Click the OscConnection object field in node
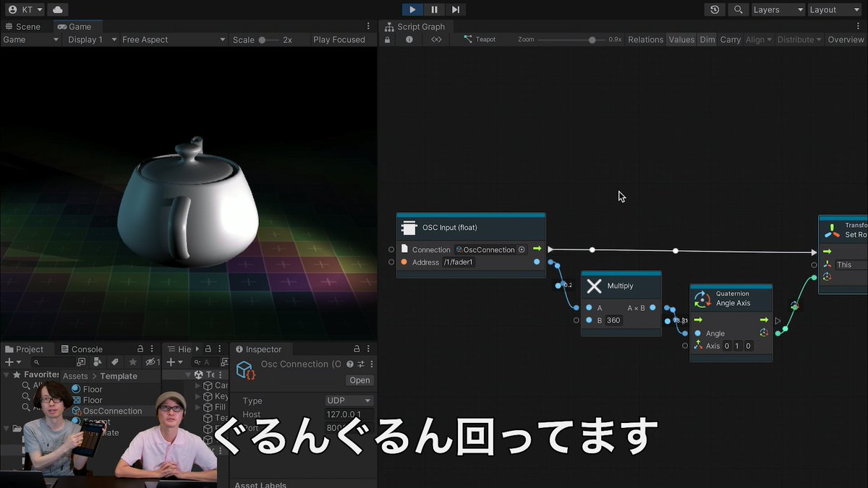 tap(490, 249)
